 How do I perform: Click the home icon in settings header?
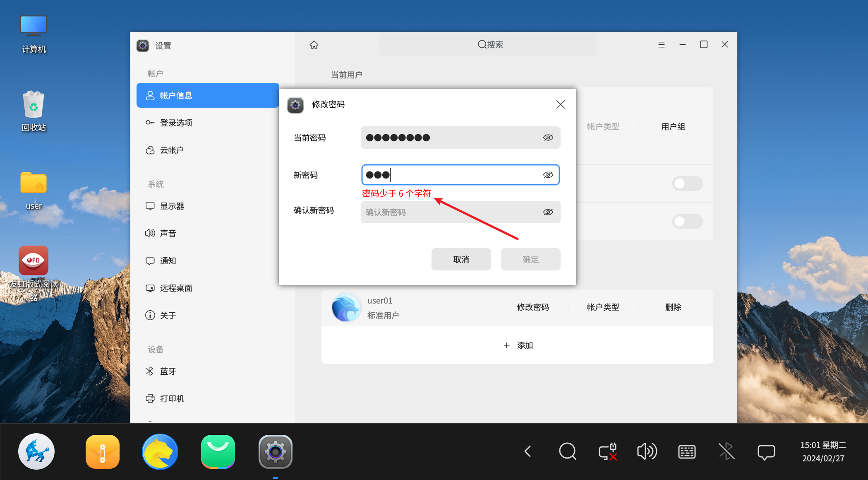314,45
